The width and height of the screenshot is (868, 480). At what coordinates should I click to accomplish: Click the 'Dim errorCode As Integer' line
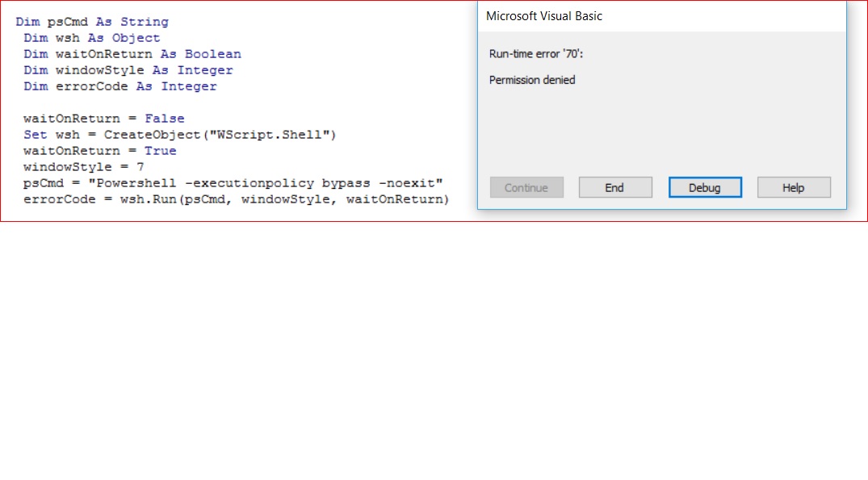(x=120, y=86)
